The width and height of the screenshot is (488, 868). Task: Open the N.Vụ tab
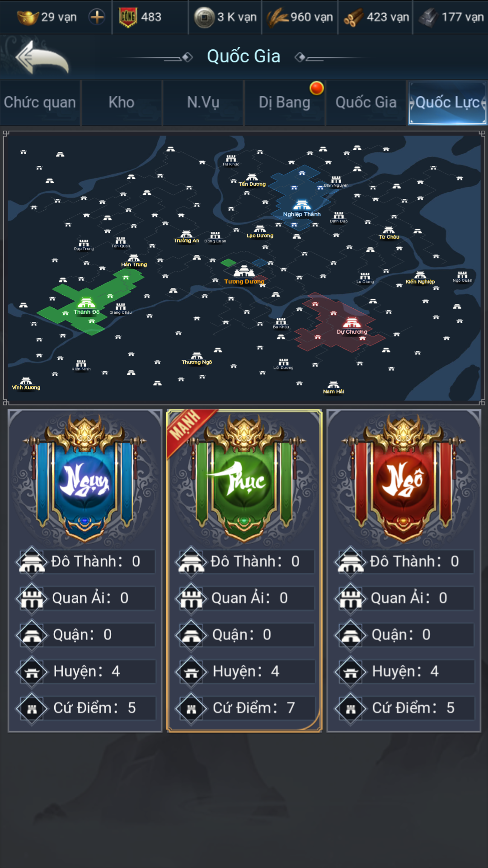tap(203, 103)
